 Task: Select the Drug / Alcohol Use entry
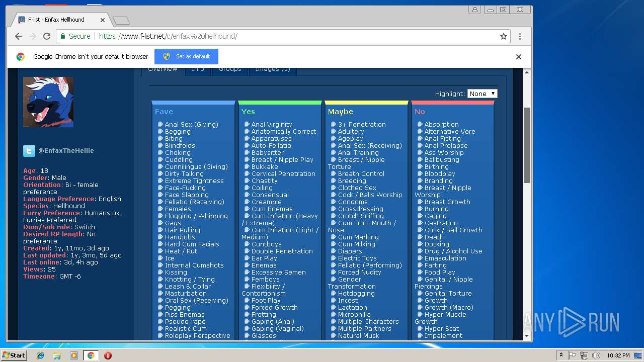click(x=453, y=251)
